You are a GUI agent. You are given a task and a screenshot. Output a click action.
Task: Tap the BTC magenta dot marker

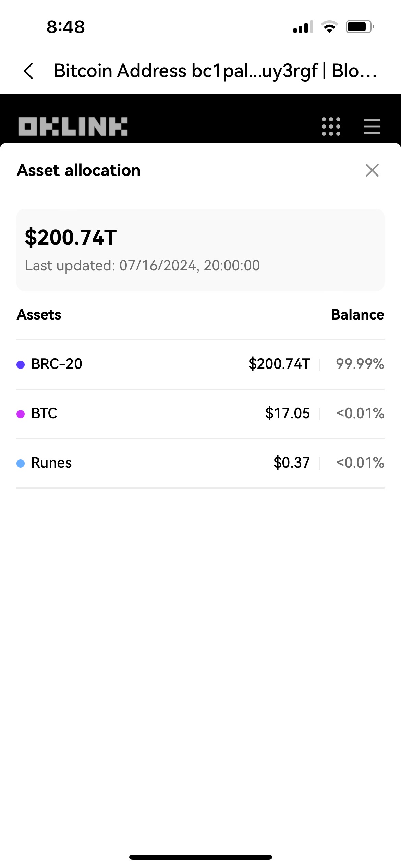click(x=21, y=414)
